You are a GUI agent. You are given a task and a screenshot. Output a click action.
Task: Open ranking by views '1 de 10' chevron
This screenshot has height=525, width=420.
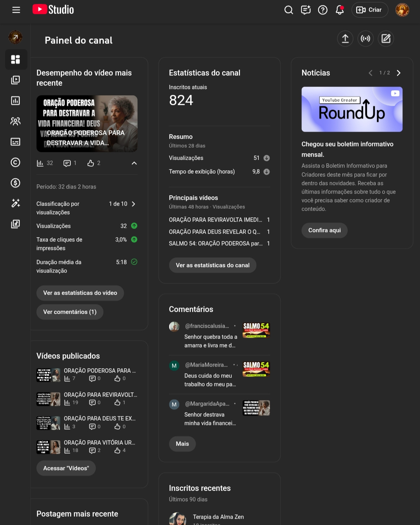coord(133,204)
